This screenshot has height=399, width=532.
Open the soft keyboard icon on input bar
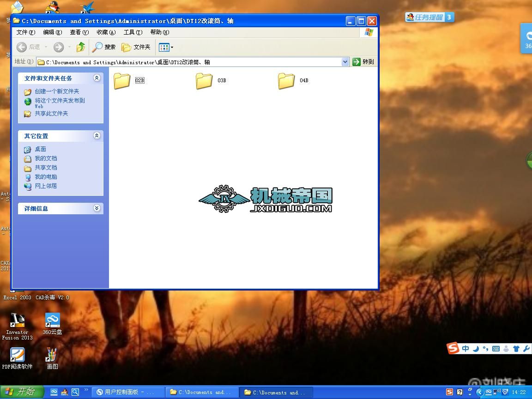click(x=496, y=349)
